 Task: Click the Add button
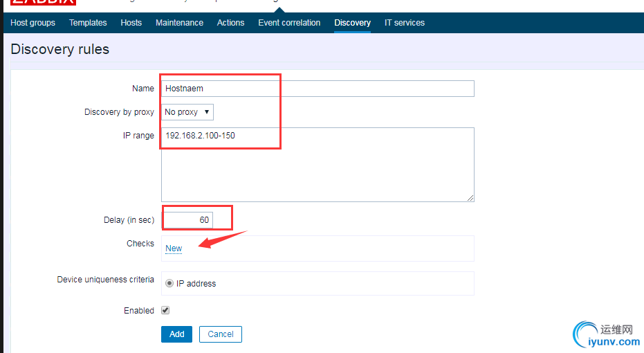176,334
